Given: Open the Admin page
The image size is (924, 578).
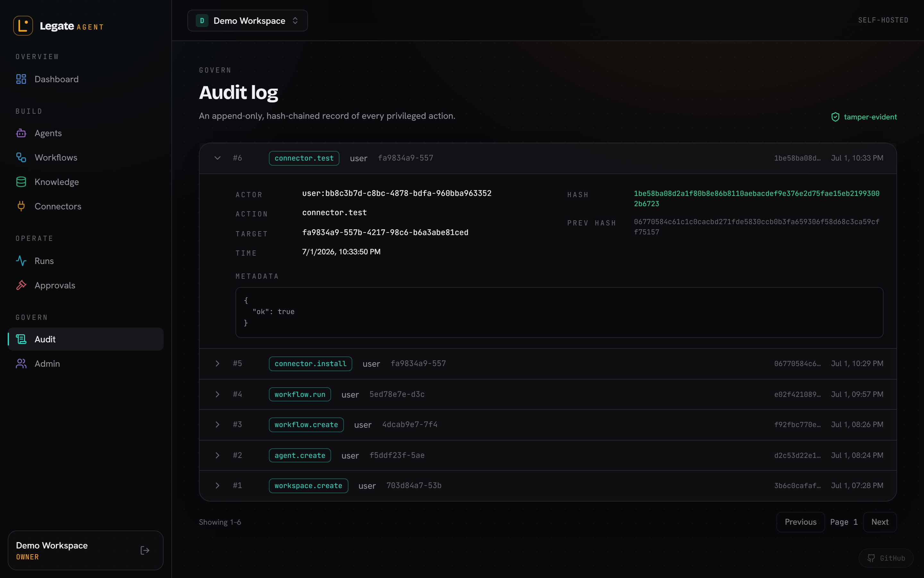Looking at the screenshot, I should tap(86, 363).
